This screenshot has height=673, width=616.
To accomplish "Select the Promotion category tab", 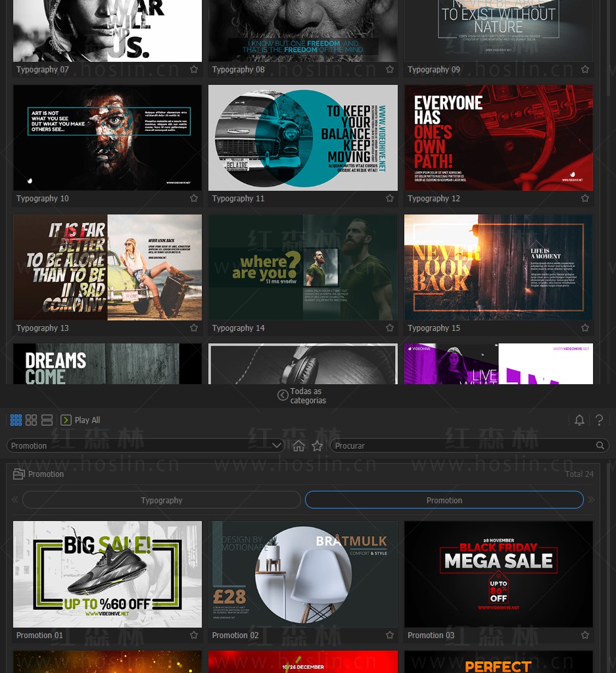I will pos(444,500).
